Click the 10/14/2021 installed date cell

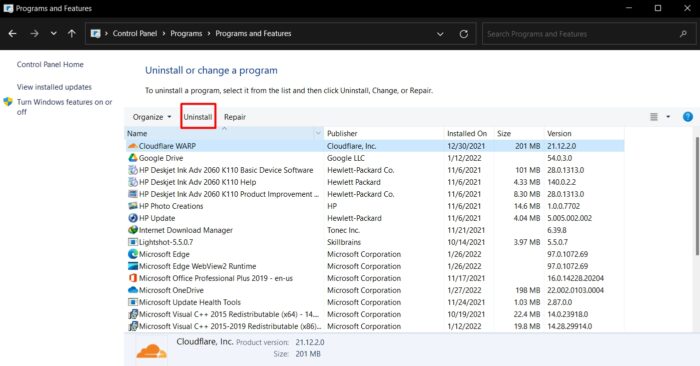(x=466, y=242)
